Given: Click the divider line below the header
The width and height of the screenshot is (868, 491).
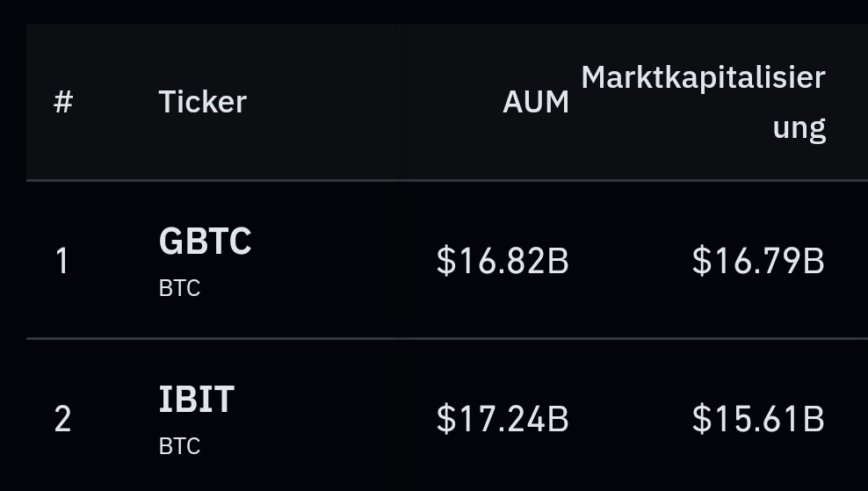Looking at the screenshot, I should pos(439,180).
